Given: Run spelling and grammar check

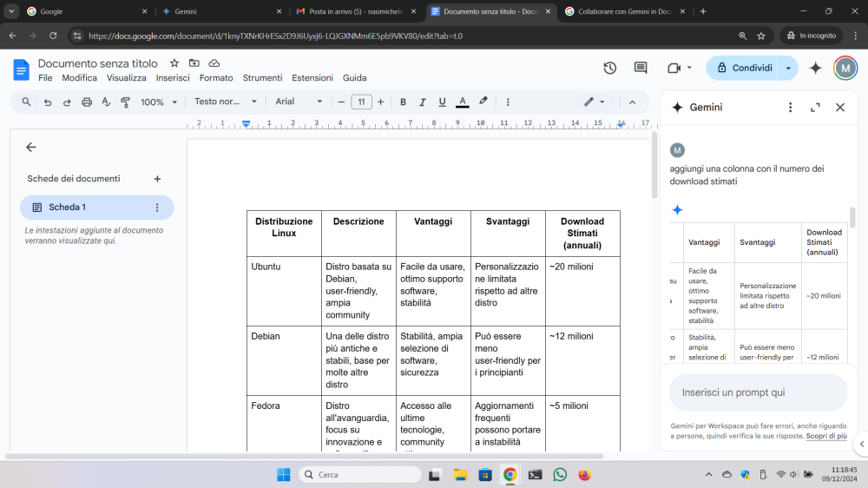Looking at the screenshot, I should pos(106,102).
